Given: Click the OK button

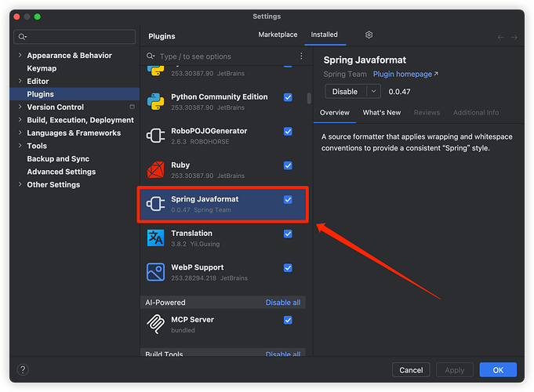Looking at the screenshot, I should coord(498,370).
